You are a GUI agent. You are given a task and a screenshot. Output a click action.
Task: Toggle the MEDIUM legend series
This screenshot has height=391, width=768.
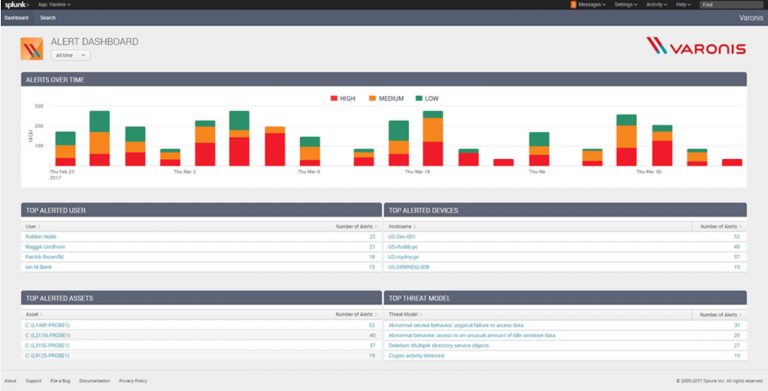click(x=386, y=98)
